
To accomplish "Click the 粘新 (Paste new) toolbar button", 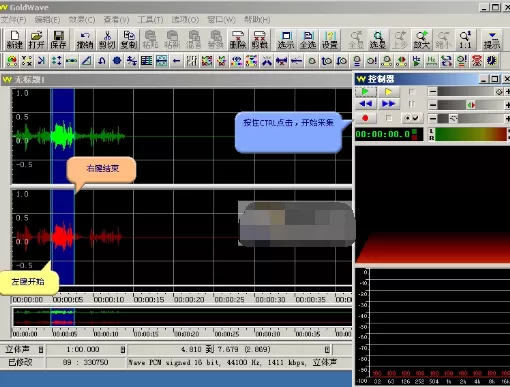I will pyautogui.click(x=172, y=40).
